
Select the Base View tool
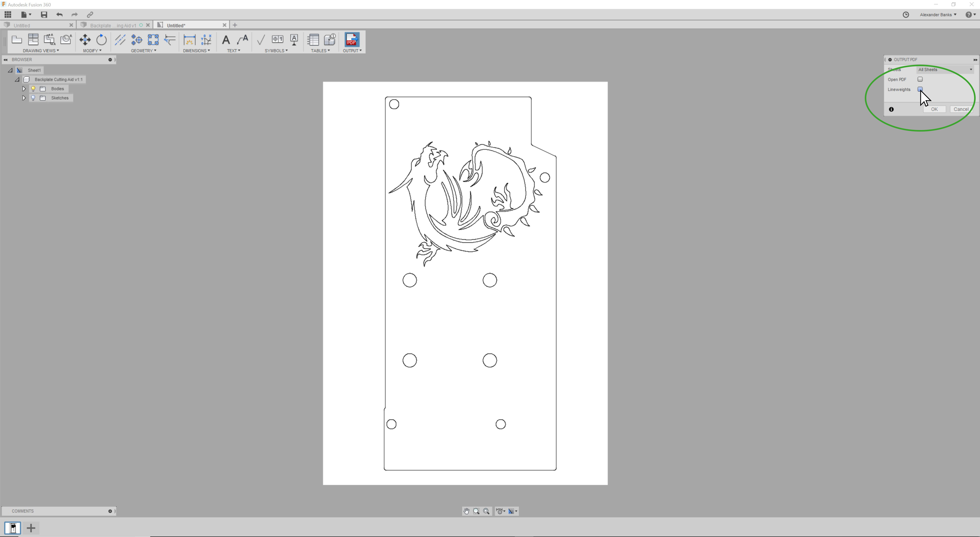click(17, 40)
